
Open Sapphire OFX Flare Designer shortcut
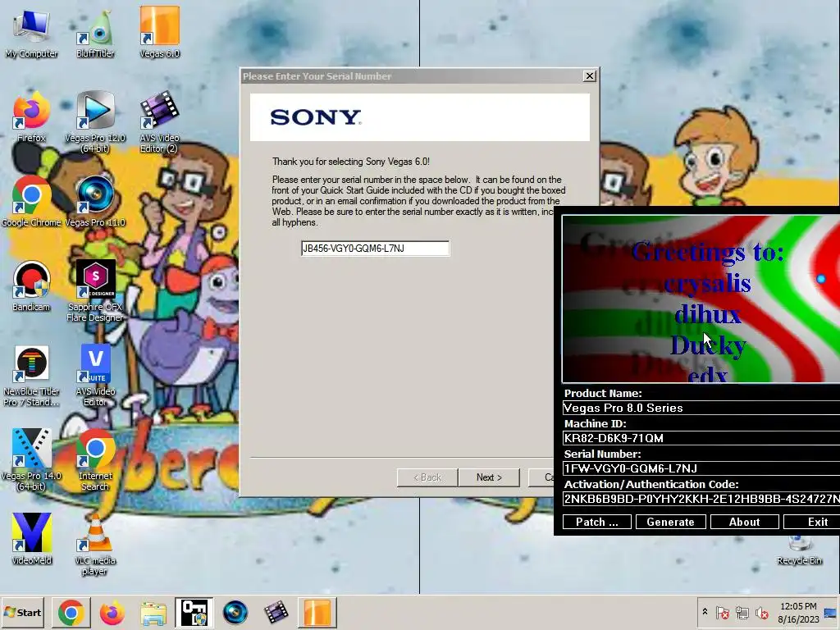click(x=95, y=291)
